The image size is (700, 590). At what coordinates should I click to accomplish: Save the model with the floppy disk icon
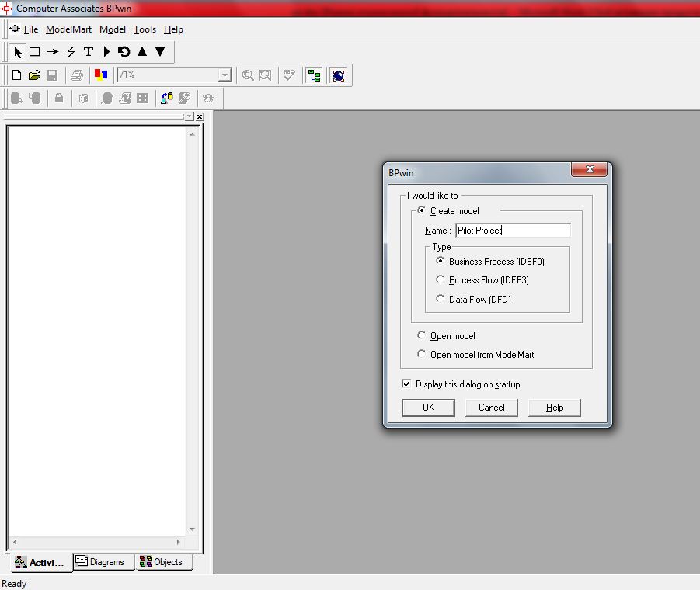pyautogui.click(x=52, y=75)
